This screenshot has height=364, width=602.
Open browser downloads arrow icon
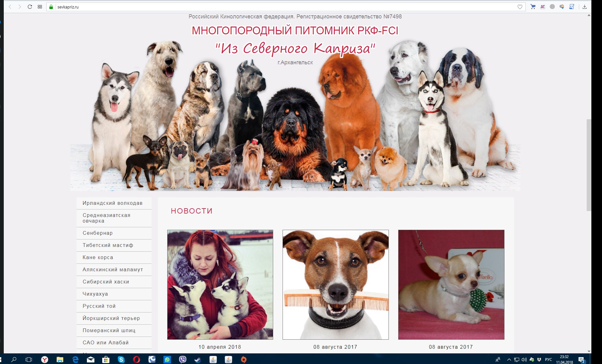click(x=584, y=7)
